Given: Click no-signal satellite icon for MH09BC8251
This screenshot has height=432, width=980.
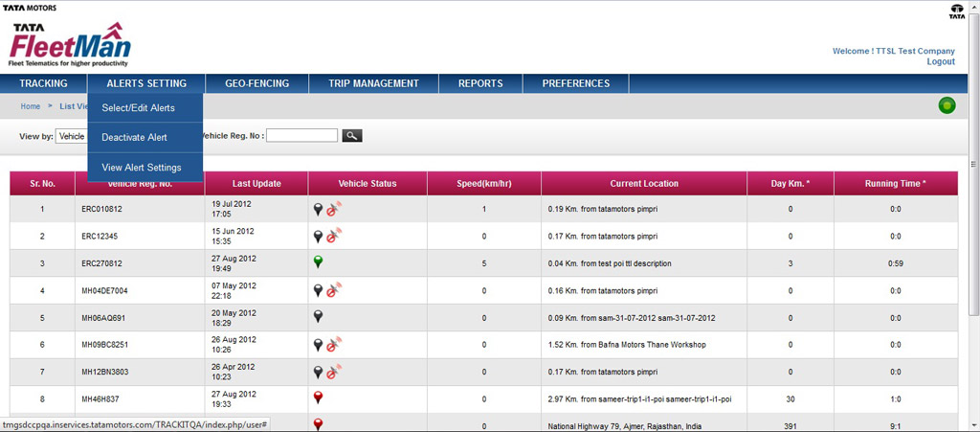Looking at the screenshot, I should click(334, 344).
